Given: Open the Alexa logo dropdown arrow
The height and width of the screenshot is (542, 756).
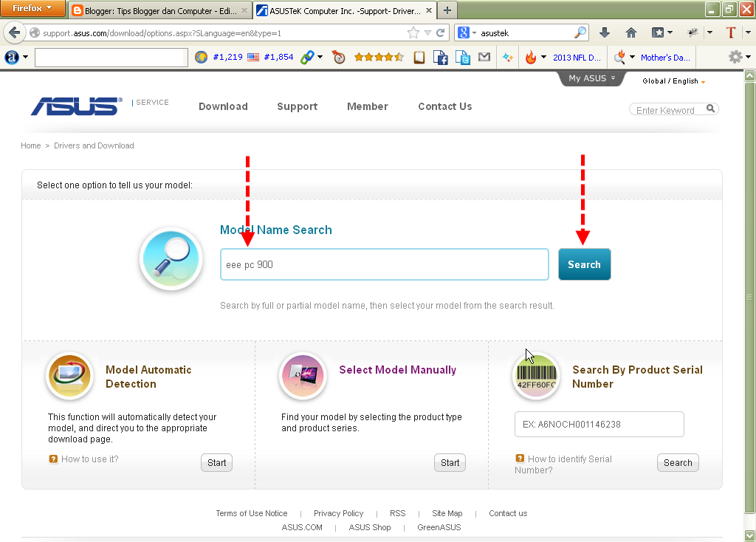Looking at the screenshot, I should coord(26,58).
